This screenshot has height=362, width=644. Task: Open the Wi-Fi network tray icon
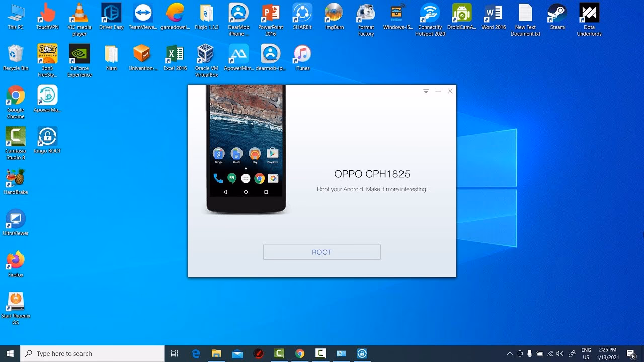click(x=550, y=353)
